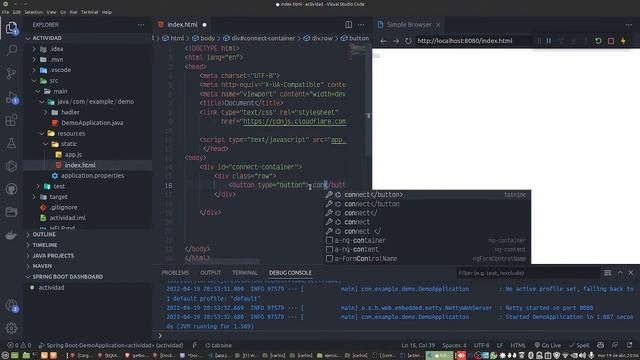This screenshot has width=640, height=360.
Task: Open the Search view in activity bar
Action: tap(11, 51)
